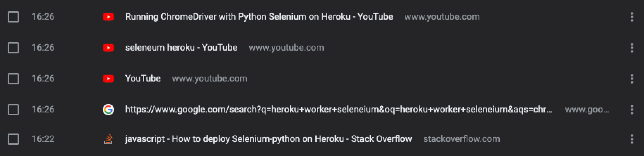Viewport: 644px width, 156px height.
Task: Open Running ChromeDriver with Python Selenium link
Action: (259, 17)
